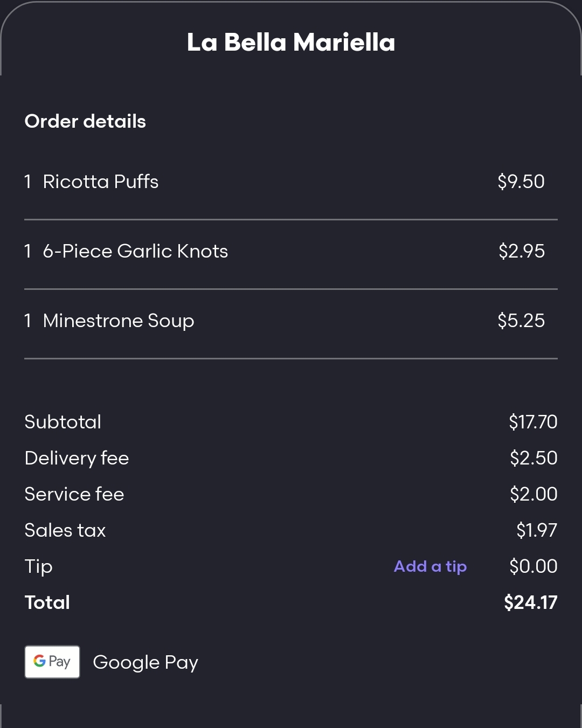The height and width of the screenshot is (728, 582).
Task: Tap the bold Total label
Action: coord(47,602)
